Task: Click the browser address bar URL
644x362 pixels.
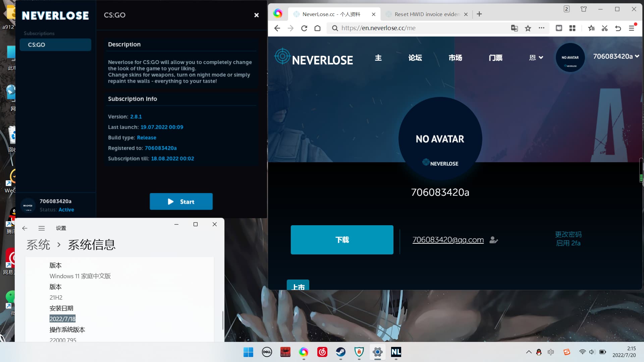Action: pos(378,28)
